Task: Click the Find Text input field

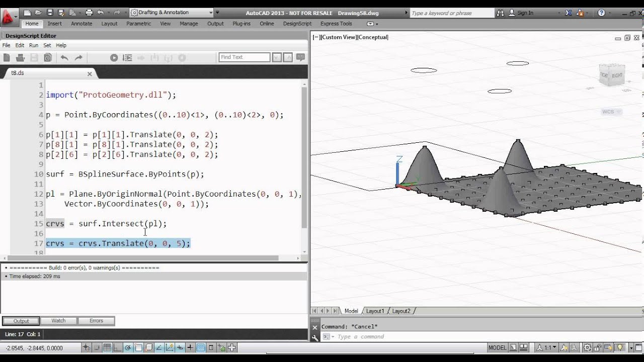Action: [x=245, y=57]
